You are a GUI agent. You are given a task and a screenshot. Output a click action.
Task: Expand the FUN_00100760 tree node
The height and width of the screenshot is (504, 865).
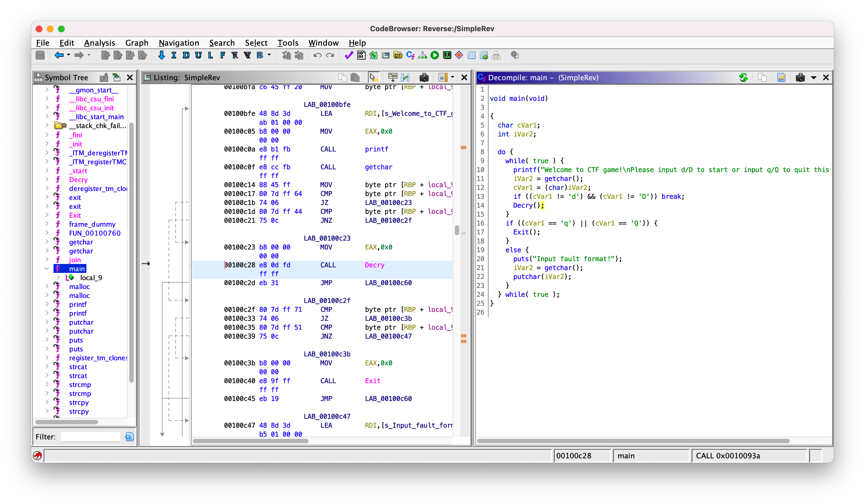coord(47,233)
